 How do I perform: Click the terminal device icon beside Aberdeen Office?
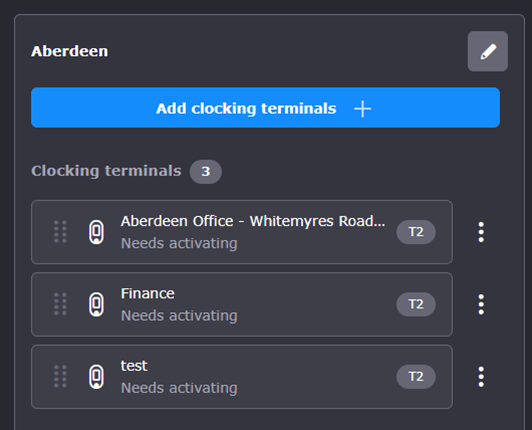click(96, 232)
